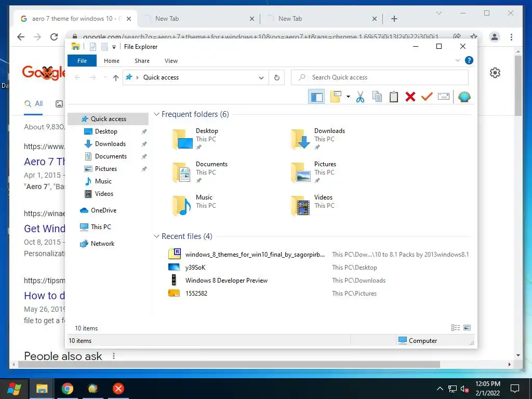Click the Cut scissors icon in Explorer toolbar

pos(360,97)
